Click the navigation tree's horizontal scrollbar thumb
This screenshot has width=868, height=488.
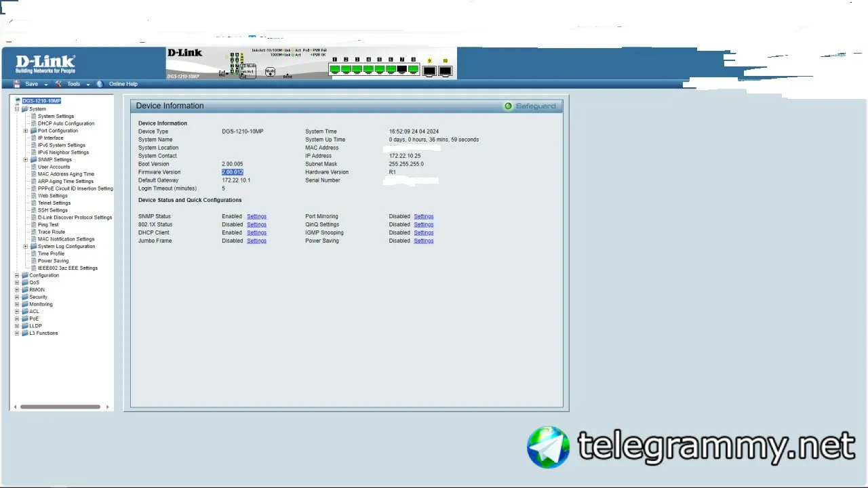(60, 407)
